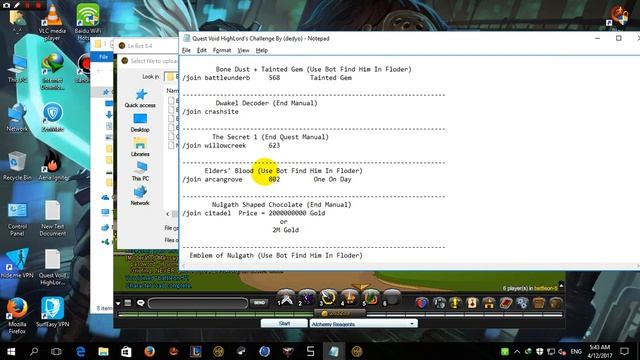Open Network desktop icon
The width and height of the screenshot is (640, 360).
click(x=17, y=118)
